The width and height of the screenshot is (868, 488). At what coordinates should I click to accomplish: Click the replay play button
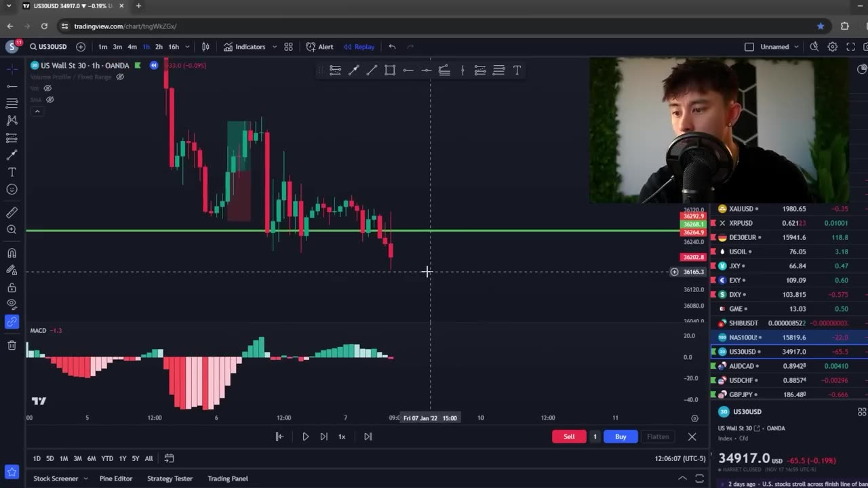click(305, 436)
